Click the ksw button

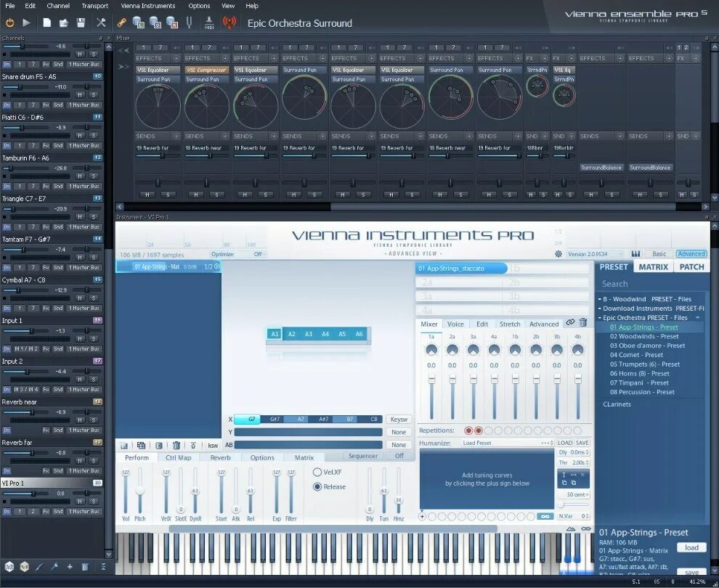(214, 446)
